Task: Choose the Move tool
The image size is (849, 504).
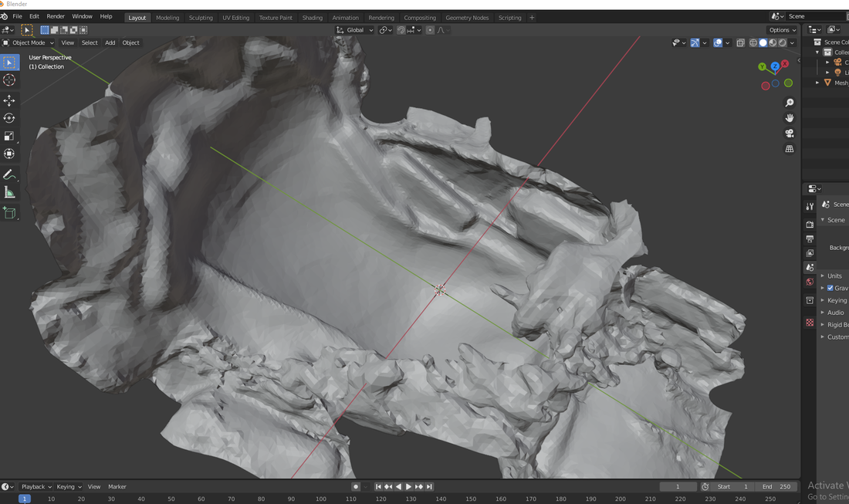Action: pyautogui.click(x=9, y=100)
